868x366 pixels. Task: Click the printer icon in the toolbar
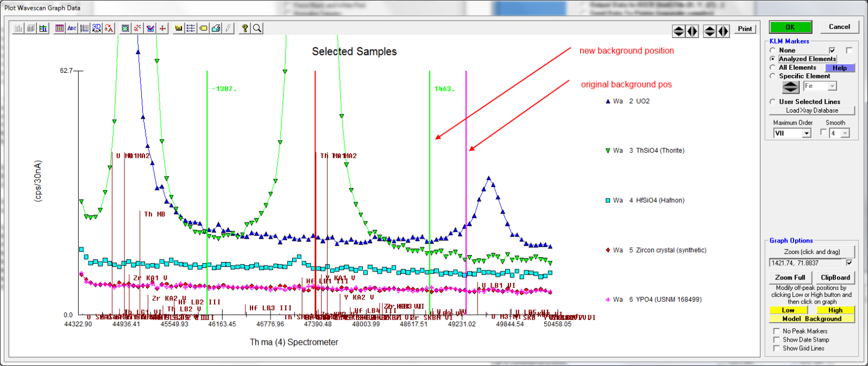click(x=216, y=28)
